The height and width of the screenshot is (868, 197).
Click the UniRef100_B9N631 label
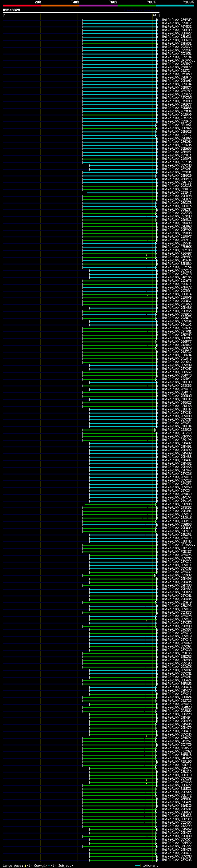[177, 43]
